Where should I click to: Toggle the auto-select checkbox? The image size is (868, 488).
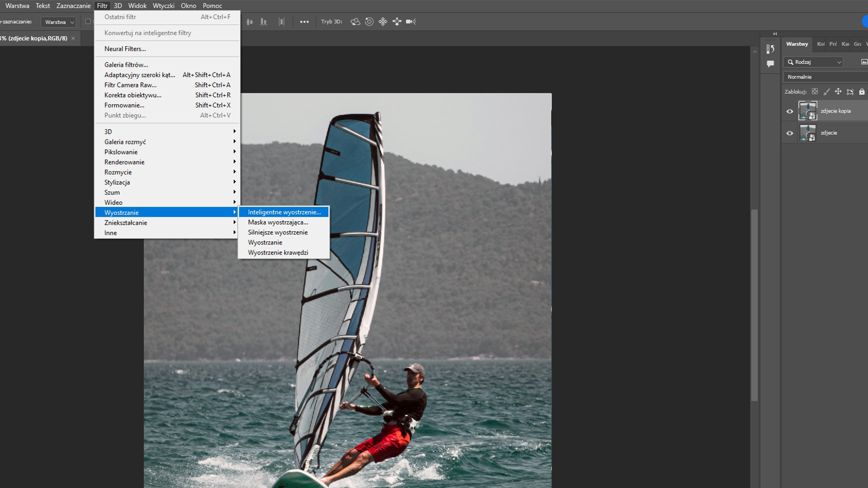pos(88,22)
